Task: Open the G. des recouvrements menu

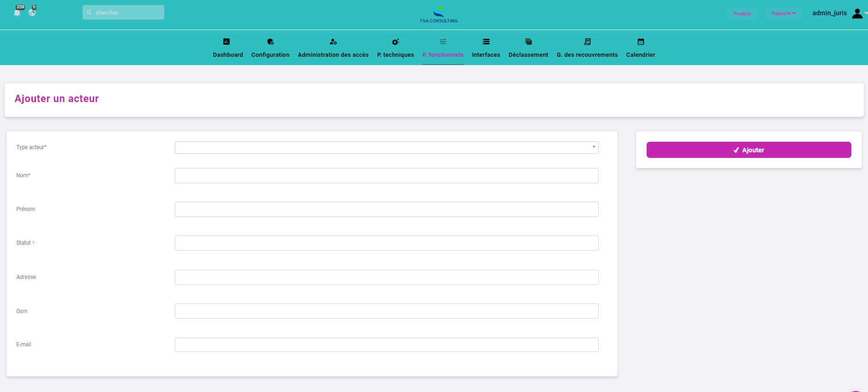Action: pyautogui.click(x=587, y=54)
